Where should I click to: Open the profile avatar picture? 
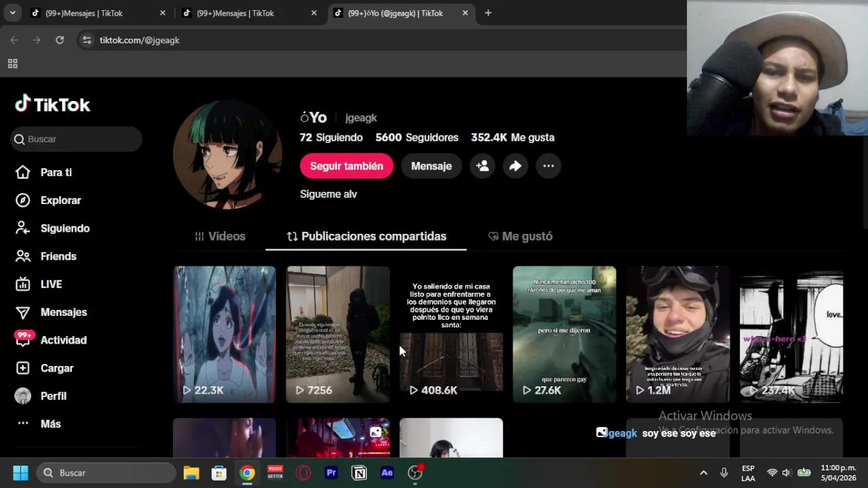227,155
